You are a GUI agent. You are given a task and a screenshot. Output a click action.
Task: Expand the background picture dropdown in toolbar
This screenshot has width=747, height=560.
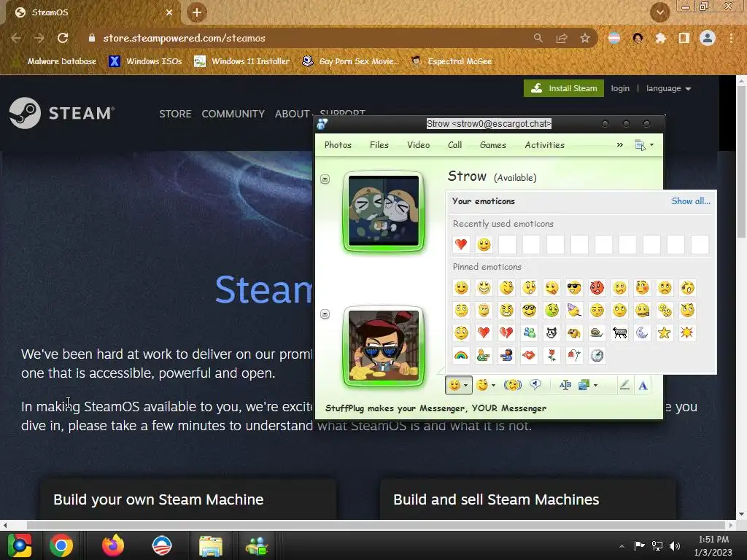click(x=595, y=385)
